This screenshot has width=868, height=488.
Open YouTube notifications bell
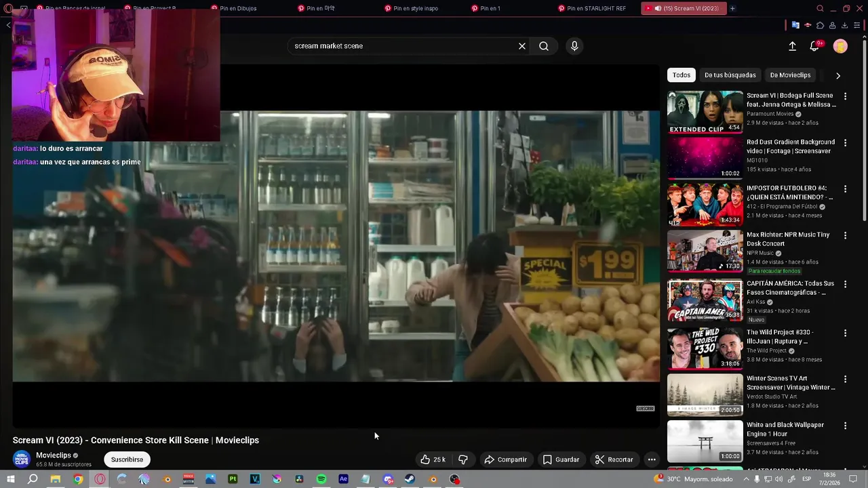tap(814, 46)
